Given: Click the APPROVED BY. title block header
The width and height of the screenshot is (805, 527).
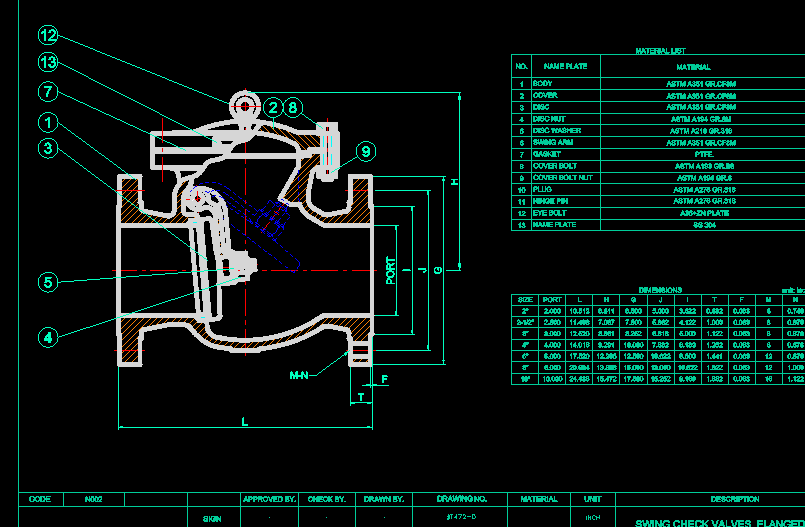Looking at the screenshot, I should tap(270, 499).
